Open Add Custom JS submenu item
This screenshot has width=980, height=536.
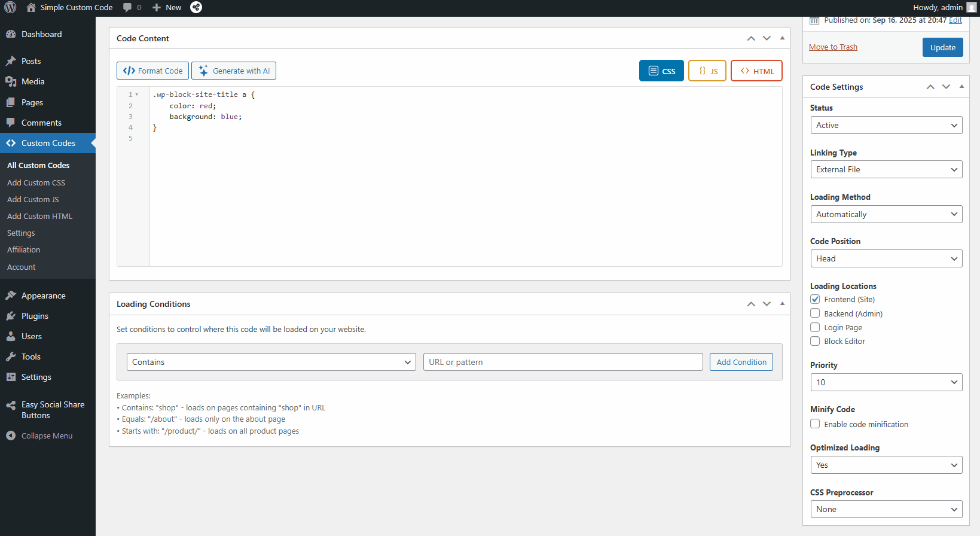[x=33, y=199]
